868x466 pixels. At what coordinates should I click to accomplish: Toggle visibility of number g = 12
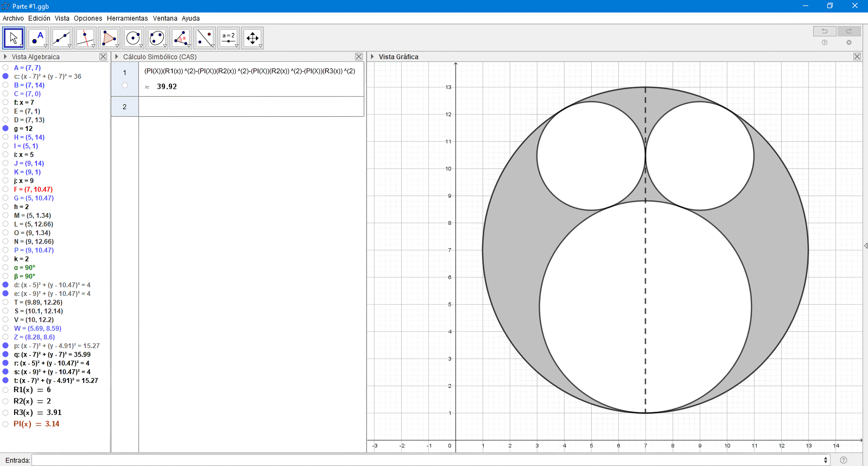[5, 128]
